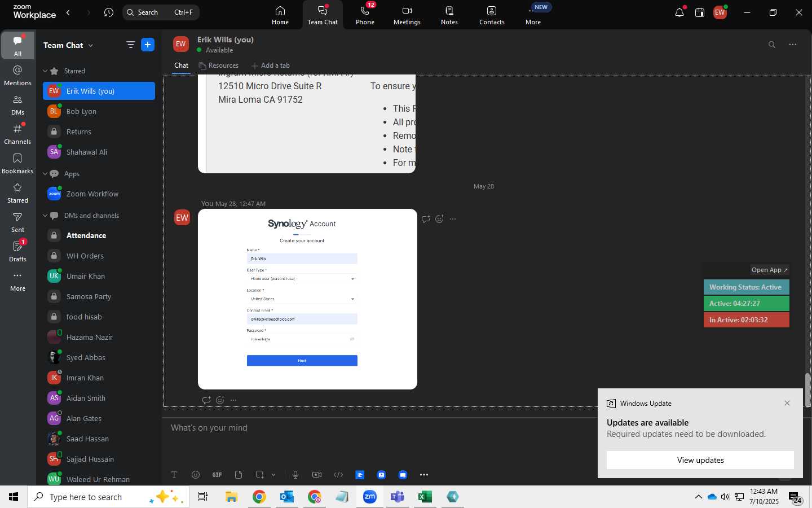
Task: Open the Contacts tab
Action: (492, 15)
